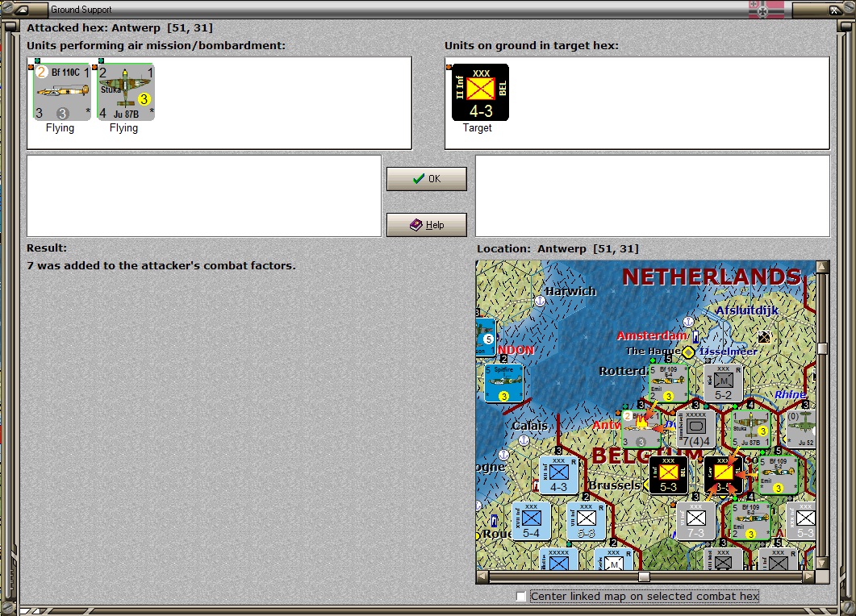The width and height of the screenshot is (856, 616).
Task: Select the XXX Inf 5-3 counter at map edge
Action: 801,521
